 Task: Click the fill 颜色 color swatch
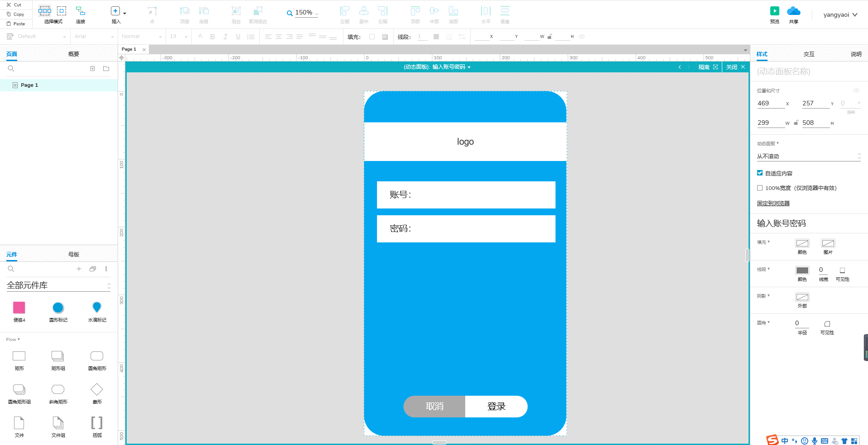click(x=802, y=243)
